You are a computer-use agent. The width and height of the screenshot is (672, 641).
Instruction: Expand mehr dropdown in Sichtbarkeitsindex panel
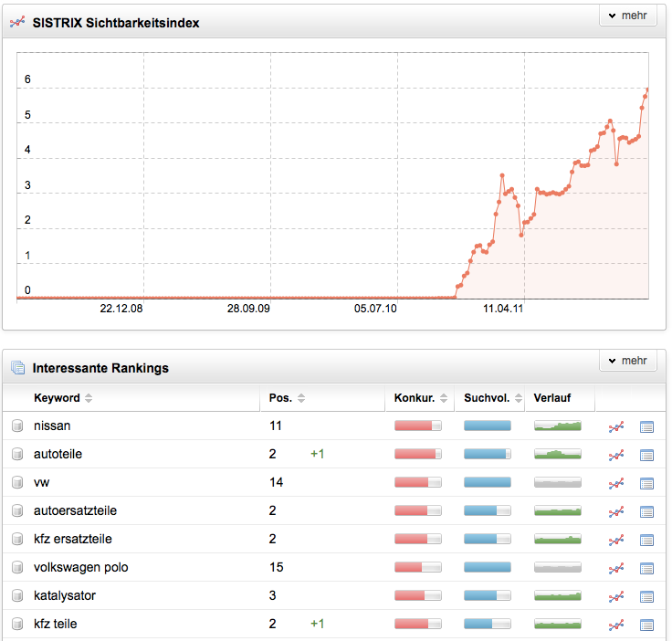coord(627,16)
